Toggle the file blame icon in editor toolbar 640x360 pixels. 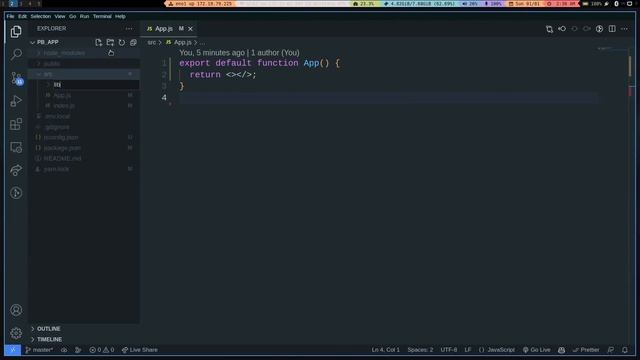tap(599, 29)
